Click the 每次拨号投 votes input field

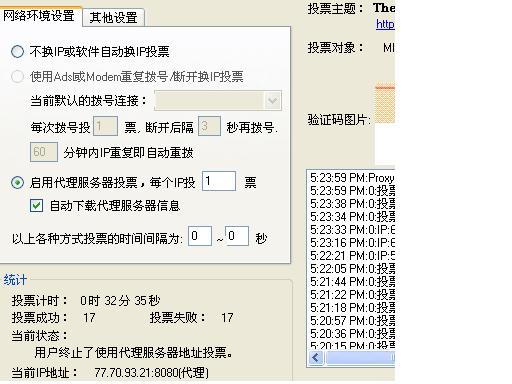105,126
